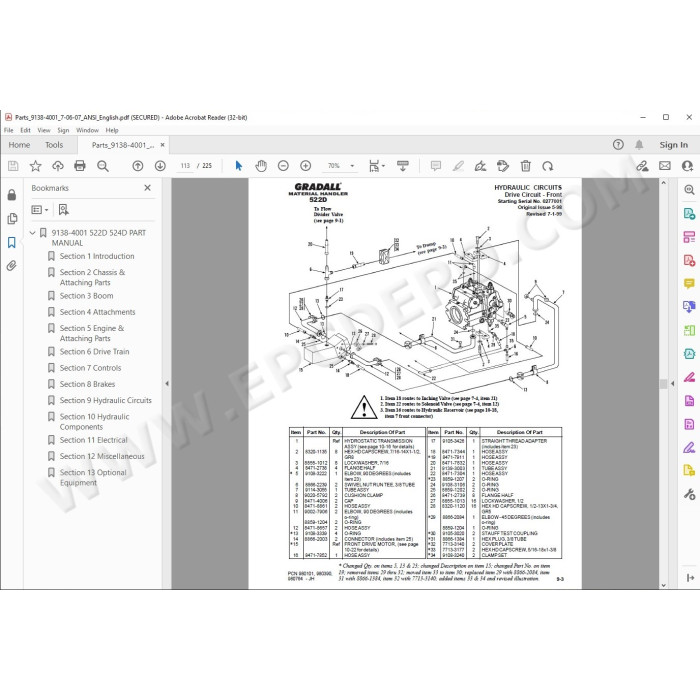The height and width of the screenshot is (700, 700).
Task: Click the Save file icon
Action: (13, 166)
